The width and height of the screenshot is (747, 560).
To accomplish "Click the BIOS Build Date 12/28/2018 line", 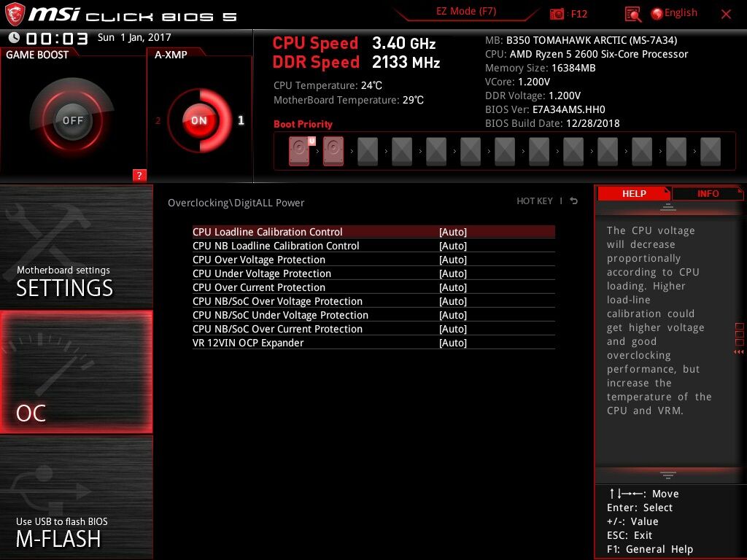I will (x=552, y=122).
